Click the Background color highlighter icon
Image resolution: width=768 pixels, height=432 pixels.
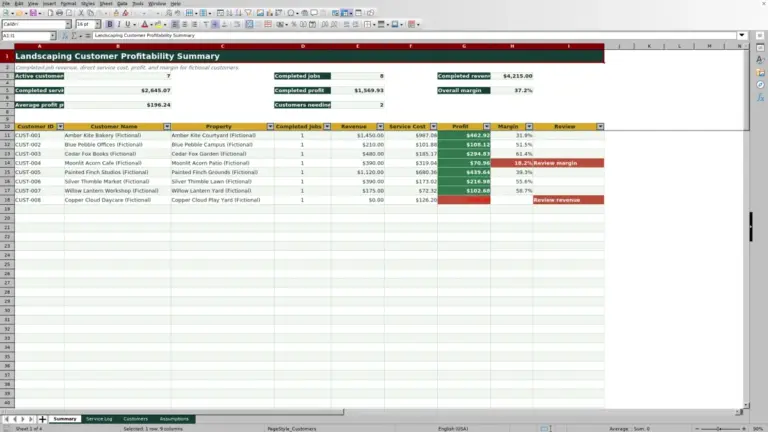tap(158, 24)
